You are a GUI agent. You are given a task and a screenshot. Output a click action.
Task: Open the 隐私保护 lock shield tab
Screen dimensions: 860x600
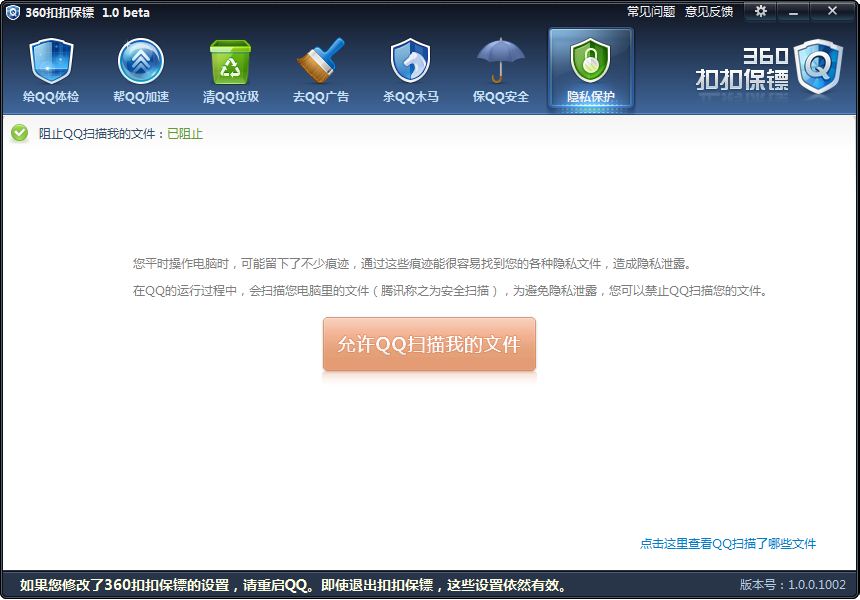click(x=591, y=70)
